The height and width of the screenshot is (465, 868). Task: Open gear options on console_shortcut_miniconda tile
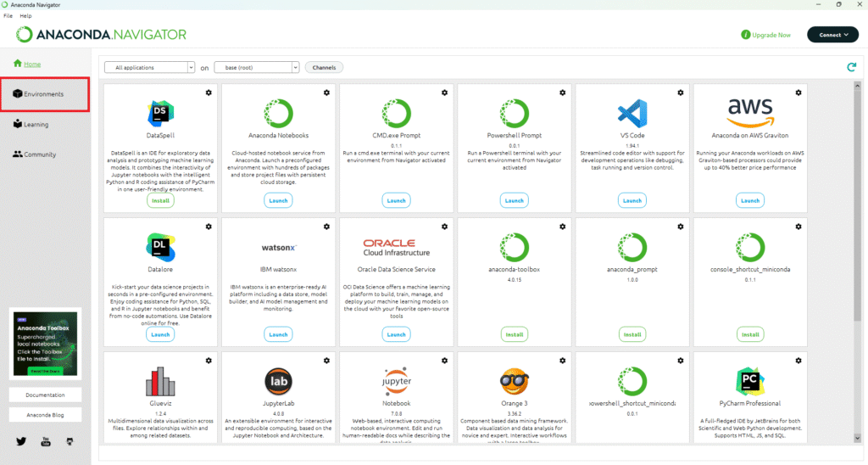798,227
